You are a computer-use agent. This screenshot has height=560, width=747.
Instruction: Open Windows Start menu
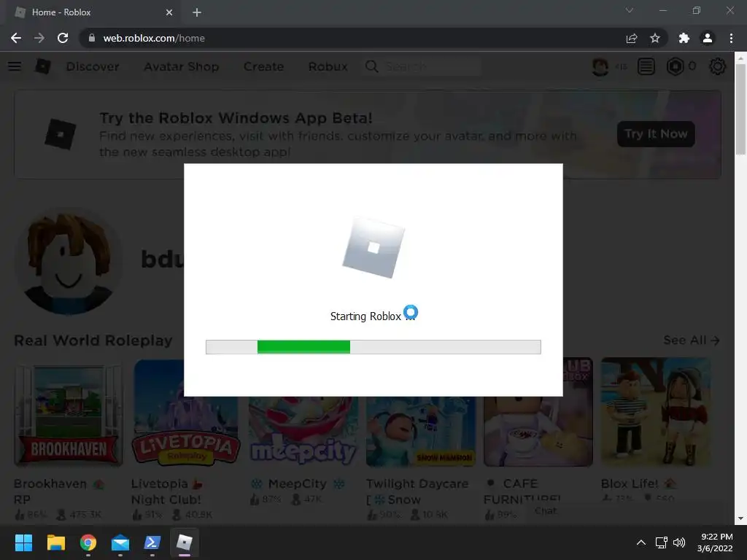pos(23,542)
